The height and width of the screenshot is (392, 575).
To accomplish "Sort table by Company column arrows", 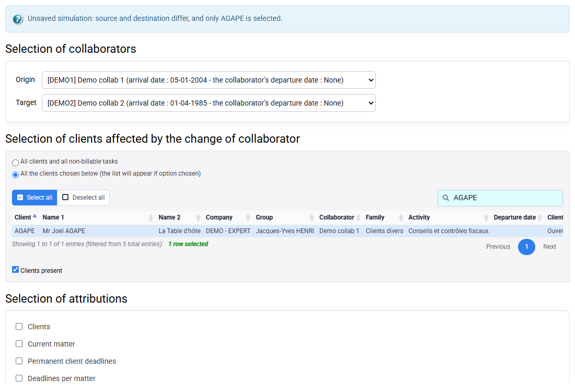I will [x=248, y=217].
